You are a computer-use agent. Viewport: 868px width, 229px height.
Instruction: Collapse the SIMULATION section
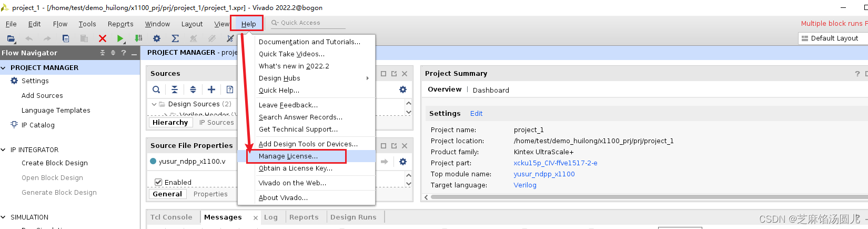point(4,217)
